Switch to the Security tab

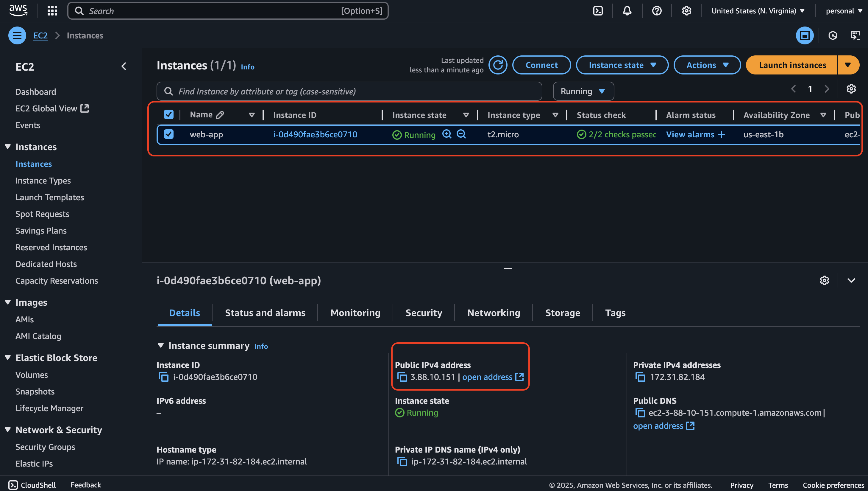click(424, 313)
